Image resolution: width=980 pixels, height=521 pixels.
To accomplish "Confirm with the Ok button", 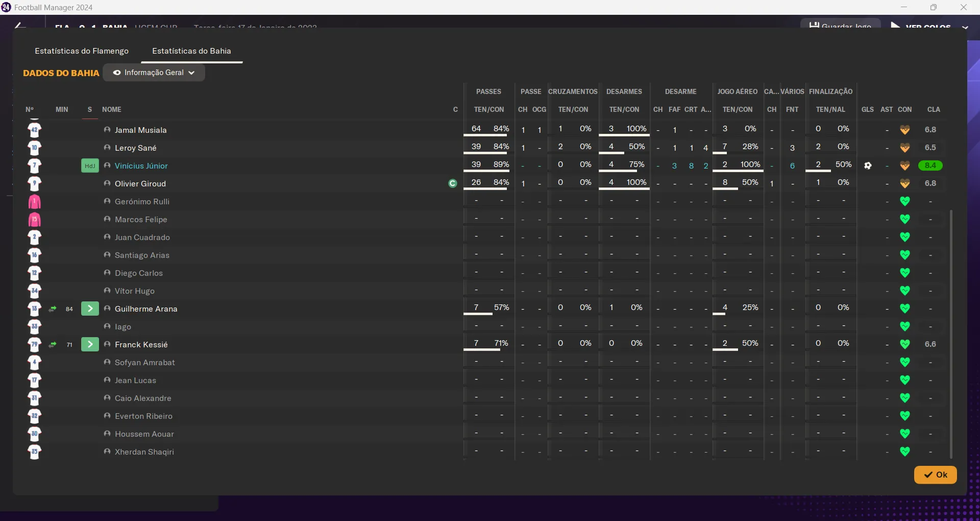I will click(x=935, y=475).
